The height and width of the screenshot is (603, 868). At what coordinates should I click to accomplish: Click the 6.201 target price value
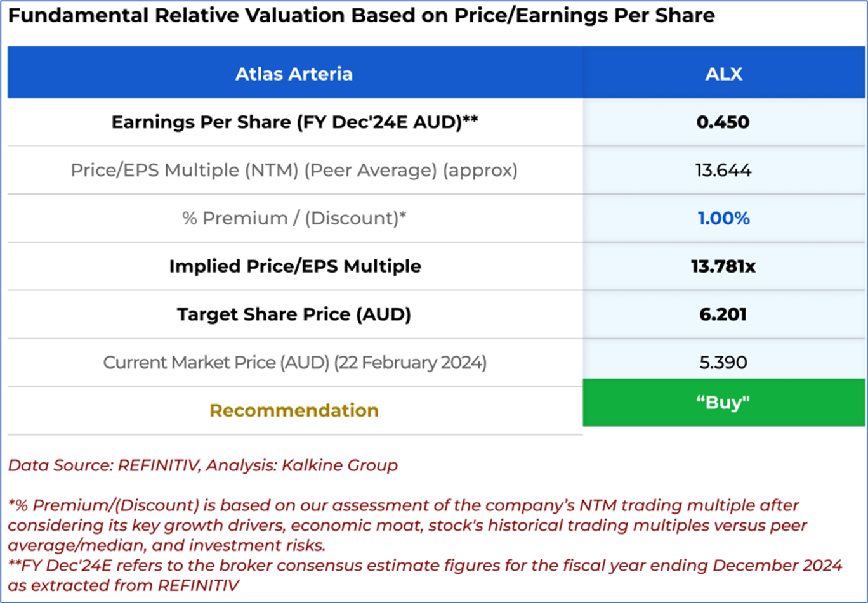(723, 314)
